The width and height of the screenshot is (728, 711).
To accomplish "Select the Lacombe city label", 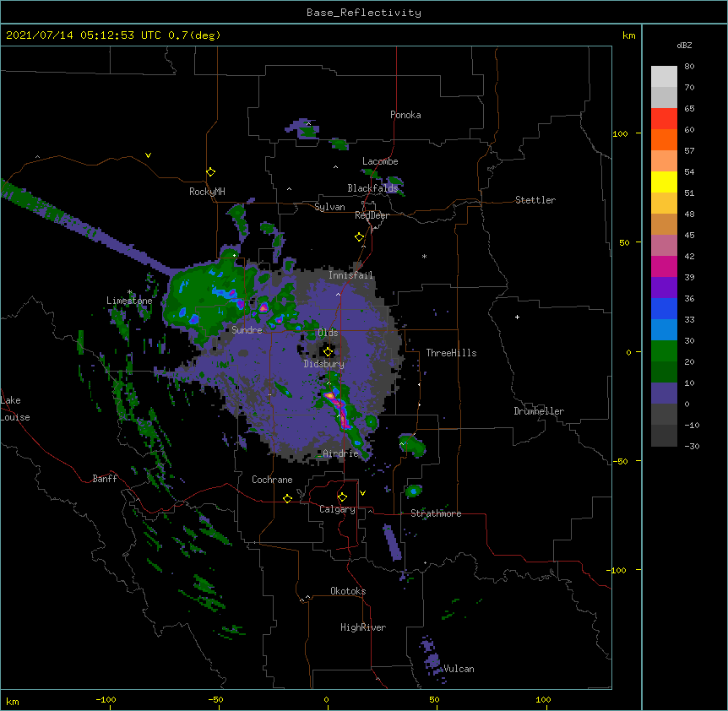I will (x=380, y=161).
